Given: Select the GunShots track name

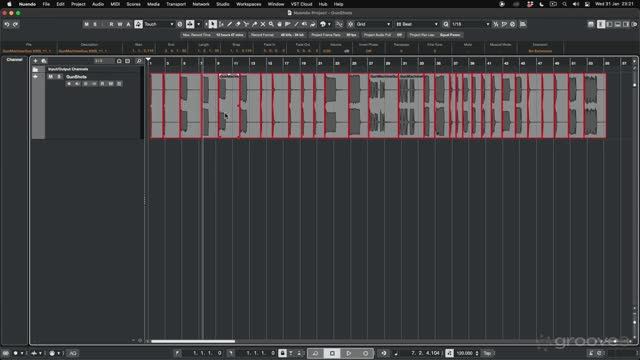Looking at the screenshot, I should pos(76,77).
